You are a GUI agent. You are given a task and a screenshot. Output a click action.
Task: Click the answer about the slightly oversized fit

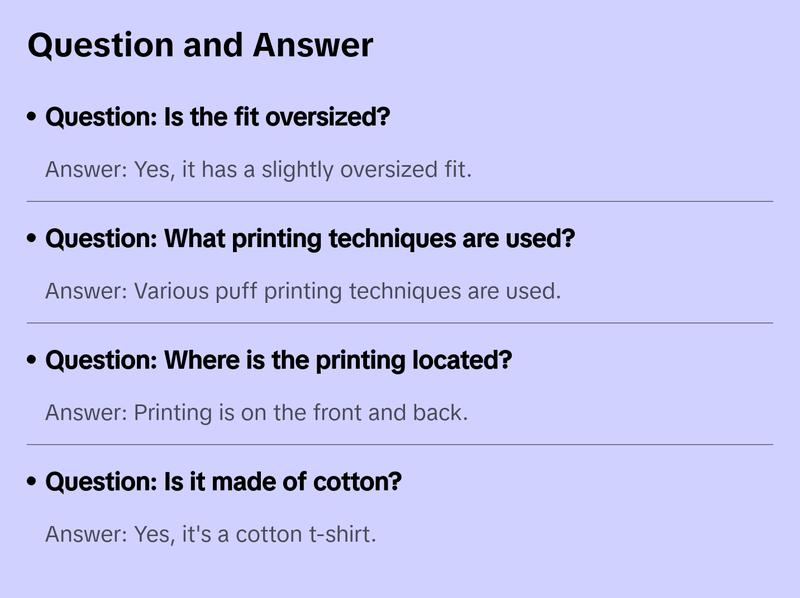coord(258,170)
